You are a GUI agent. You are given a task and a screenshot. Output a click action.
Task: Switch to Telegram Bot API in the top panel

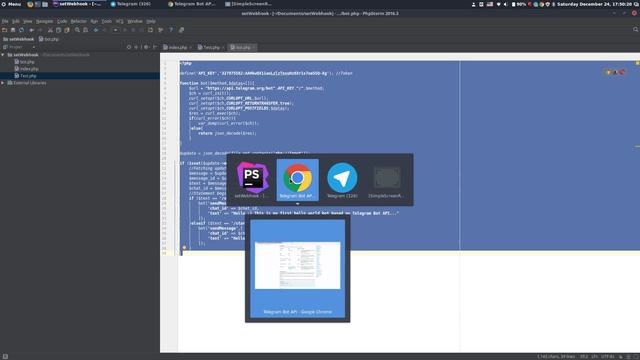coord(192,4)
